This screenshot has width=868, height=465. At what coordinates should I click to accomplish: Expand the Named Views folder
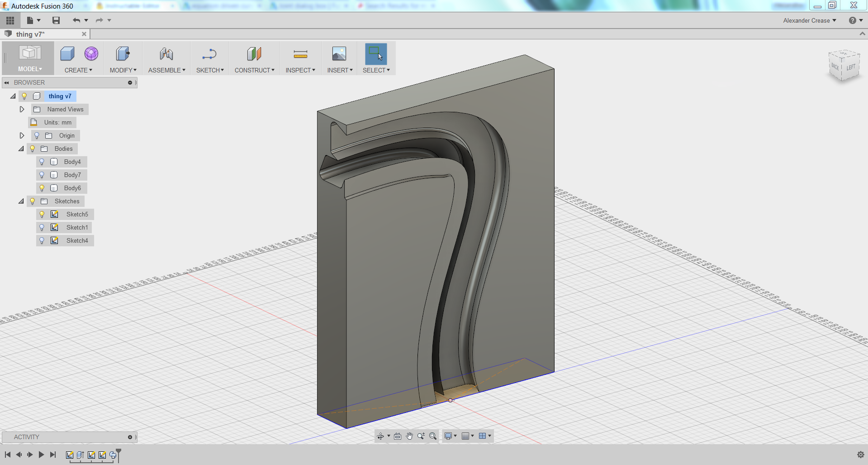coord(22,109)
